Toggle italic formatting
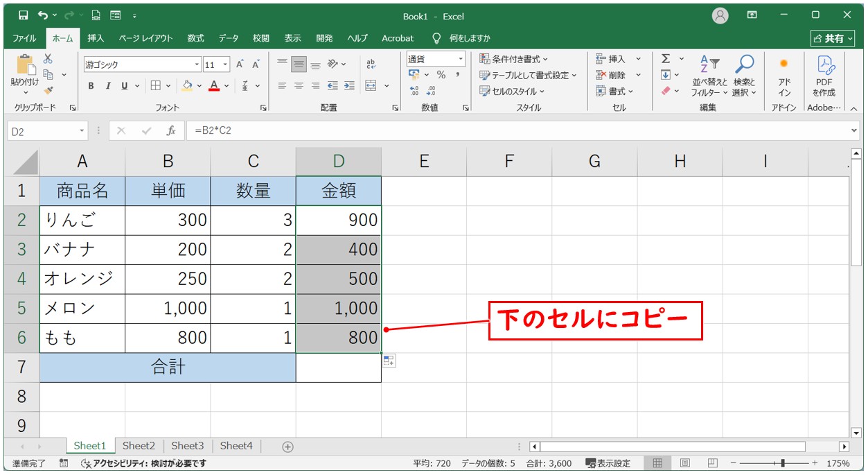This screenshot has width=868, height=475. (x=107, y=86)
